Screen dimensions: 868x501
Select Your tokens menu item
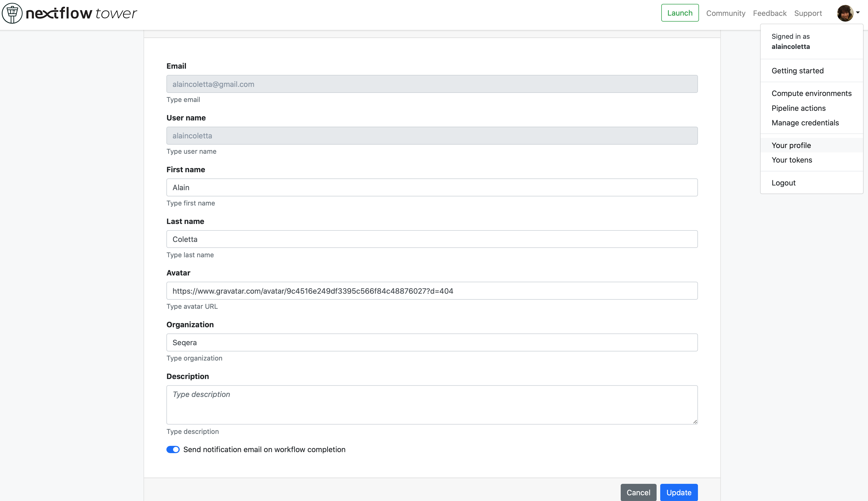[x=791, y=160]
